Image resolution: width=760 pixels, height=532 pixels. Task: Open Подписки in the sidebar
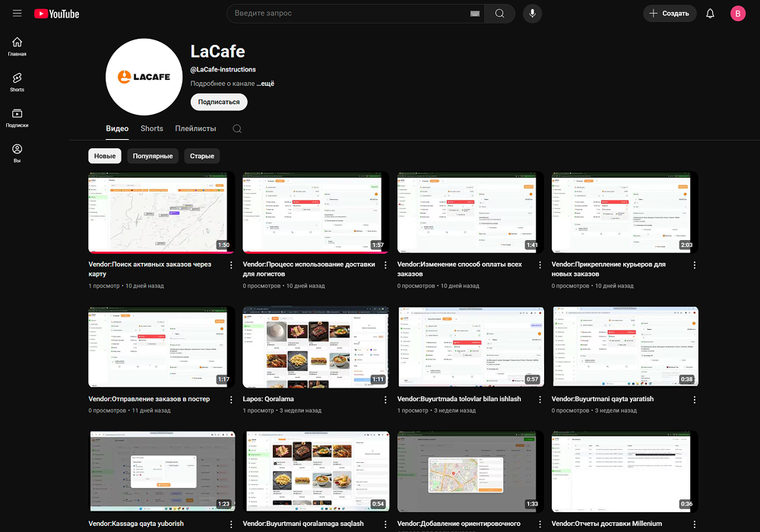17,118
